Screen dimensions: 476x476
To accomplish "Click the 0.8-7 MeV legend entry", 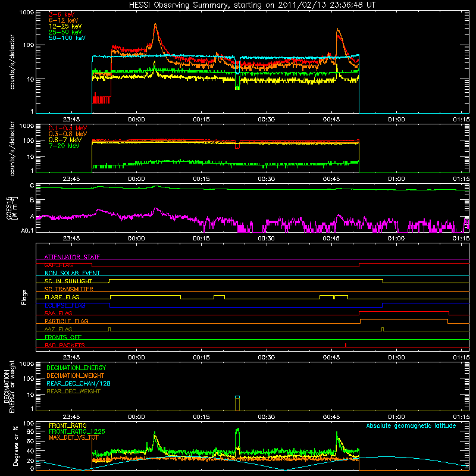I will [x=65, y=140].
